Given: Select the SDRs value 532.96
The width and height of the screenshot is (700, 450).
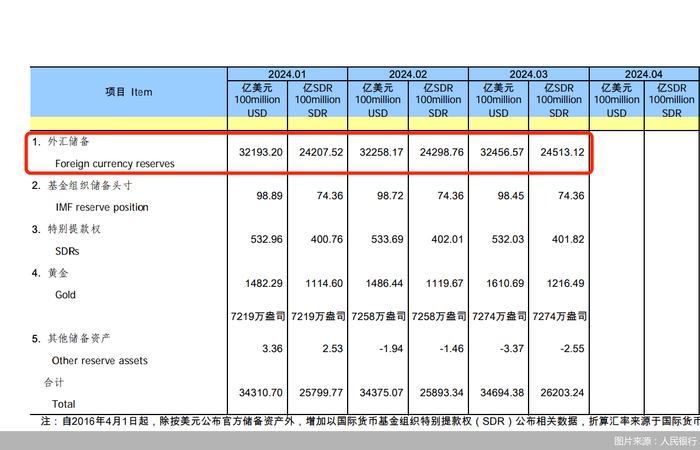Looking at the screenshot, I should click(267, 240).
